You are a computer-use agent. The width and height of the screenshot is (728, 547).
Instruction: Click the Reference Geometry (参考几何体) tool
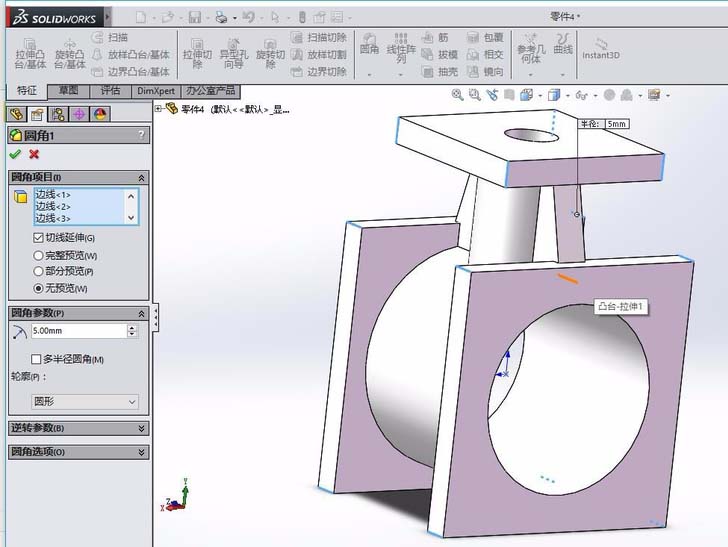(530, 48)
